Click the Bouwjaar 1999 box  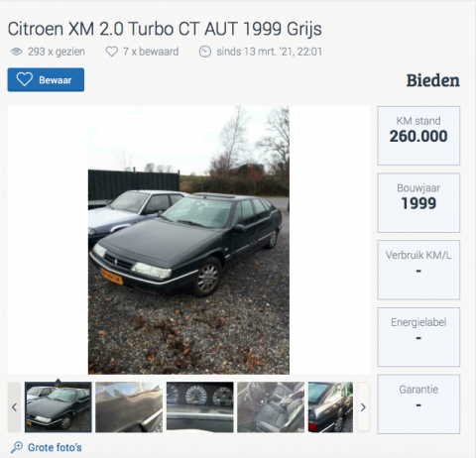click(418, 203)
